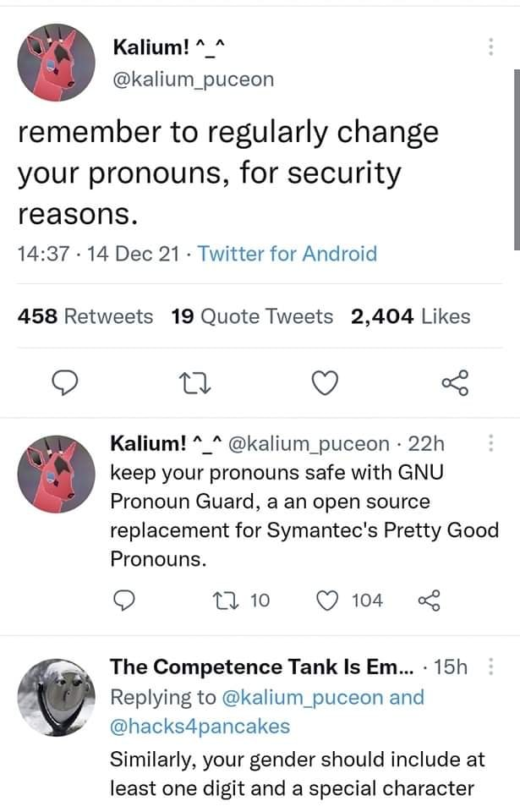This screenshot has width=520, height=812.
Task: Share the main pronouns tweet
Action: pos(453,385)
